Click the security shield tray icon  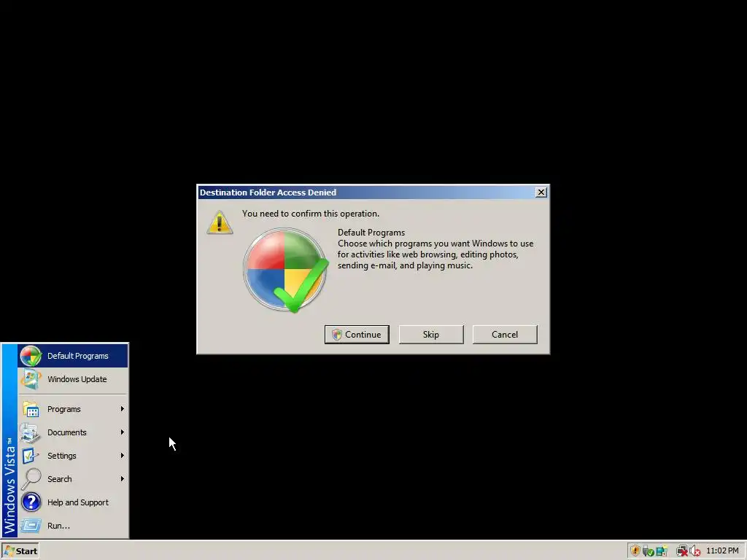click(635, 551)
